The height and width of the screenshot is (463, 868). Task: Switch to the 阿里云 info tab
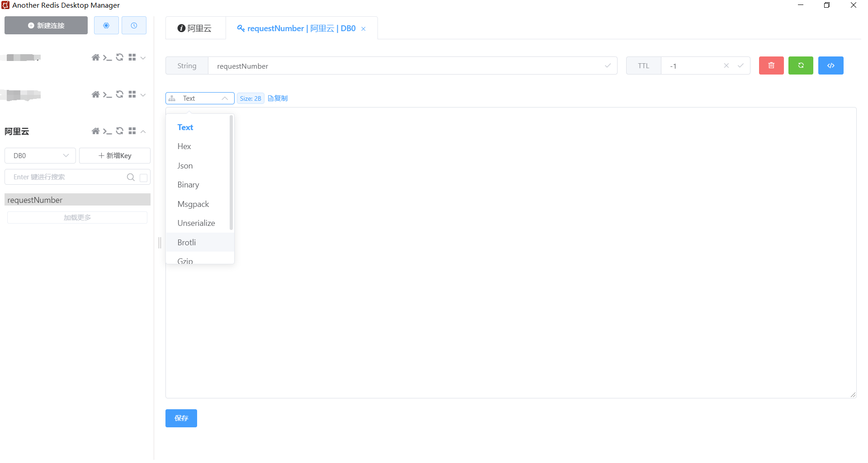pos(195,28)
